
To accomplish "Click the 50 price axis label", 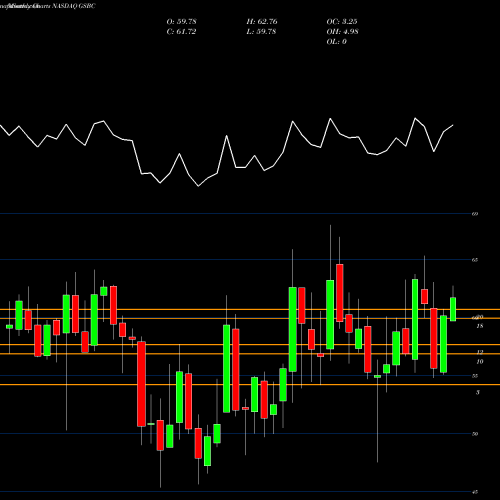I will [475, 434].
